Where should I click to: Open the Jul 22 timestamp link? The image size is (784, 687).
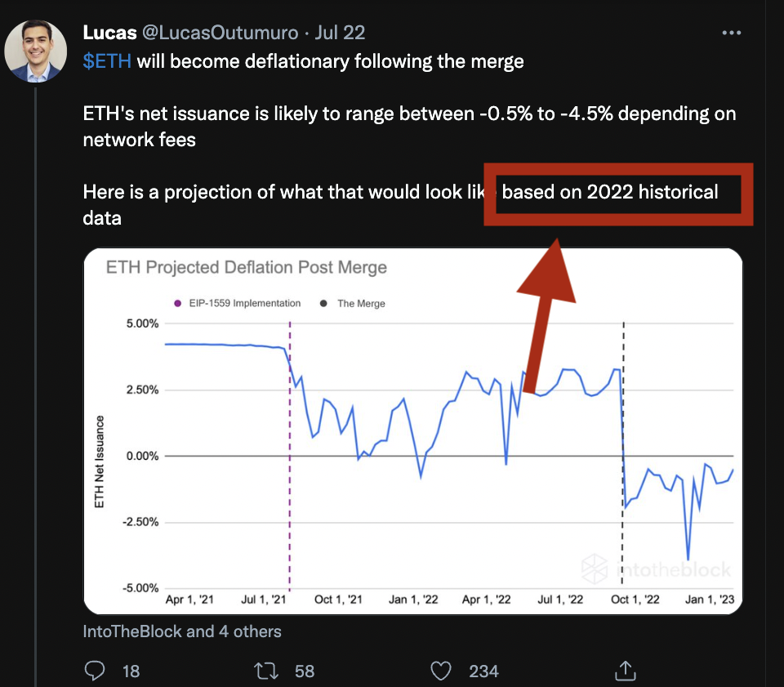338,33
